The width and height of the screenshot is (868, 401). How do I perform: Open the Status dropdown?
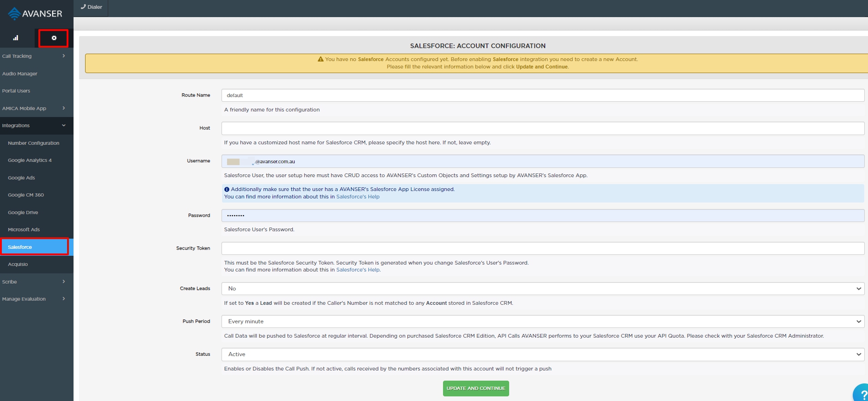[543, 354]
